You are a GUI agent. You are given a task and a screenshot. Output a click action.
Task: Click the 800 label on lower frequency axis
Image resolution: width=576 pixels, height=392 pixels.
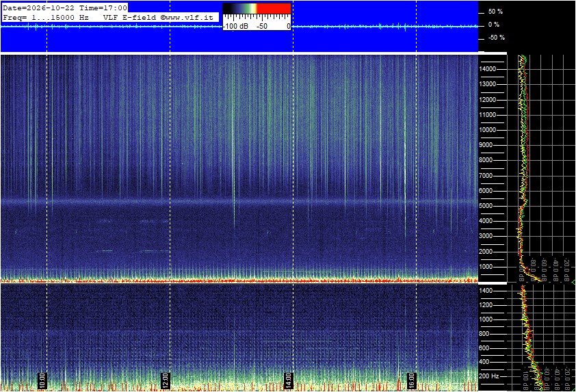pos(484,334)
